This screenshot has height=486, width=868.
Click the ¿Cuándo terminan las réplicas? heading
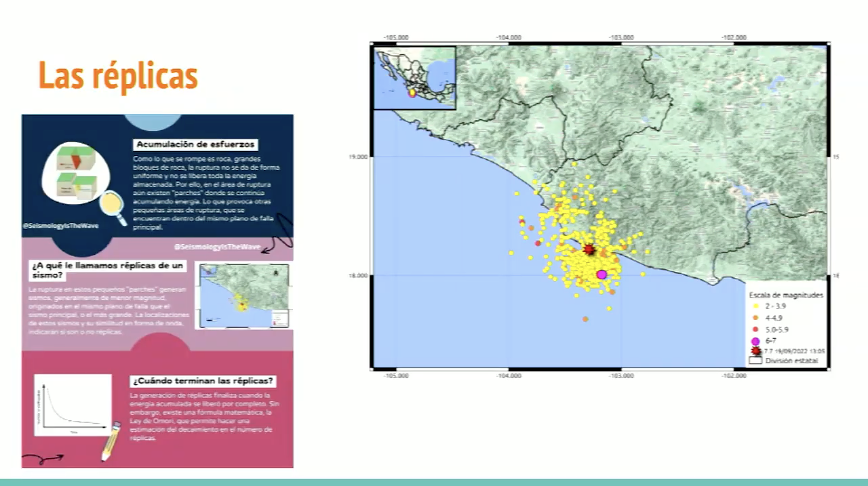coord(203,381)
